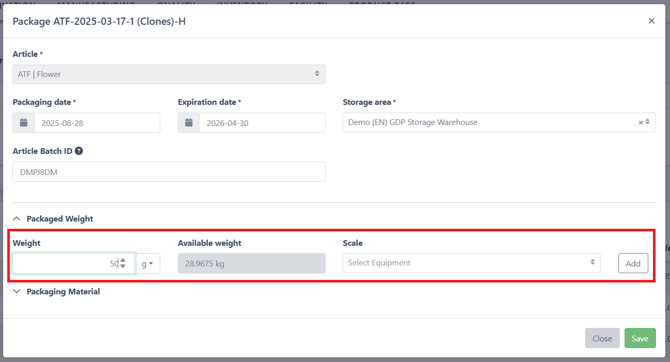Click the Article Batch ID input field
The height and width of the screenshot is (362, 670).
169,172
